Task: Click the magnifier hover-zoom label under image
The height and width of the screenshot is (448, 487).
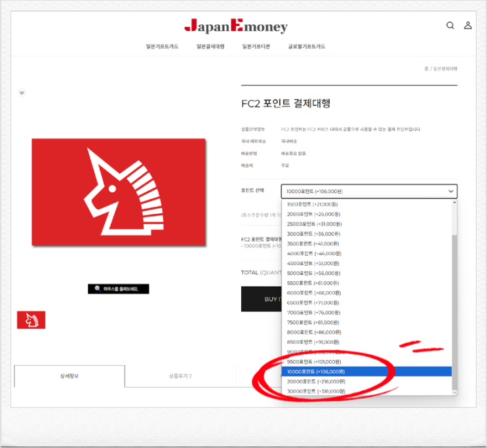Action: click(x=119, y=289)
